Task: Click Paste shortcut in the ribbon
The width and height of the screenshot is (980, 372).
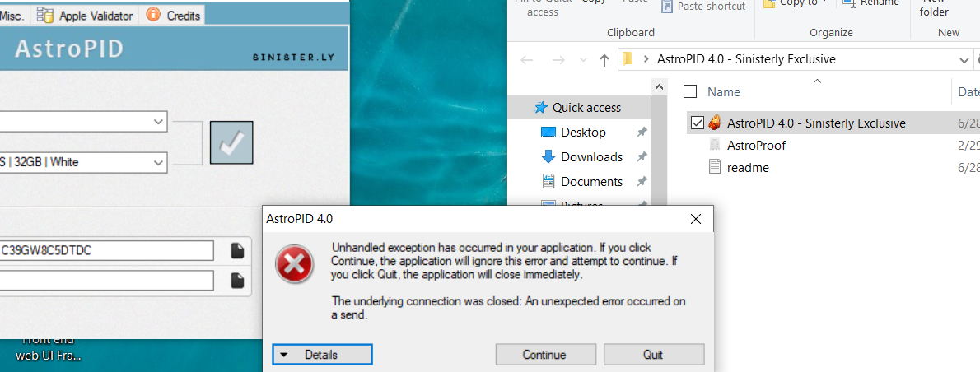Action: click(x=703, y=7)
